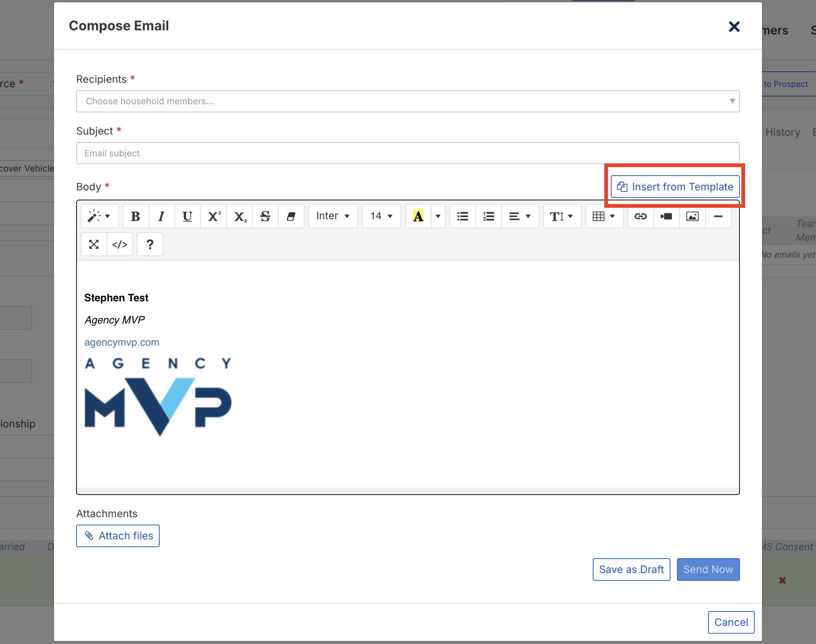Open the text color picker arrow

pyautogui.click(x=438, y=216)
